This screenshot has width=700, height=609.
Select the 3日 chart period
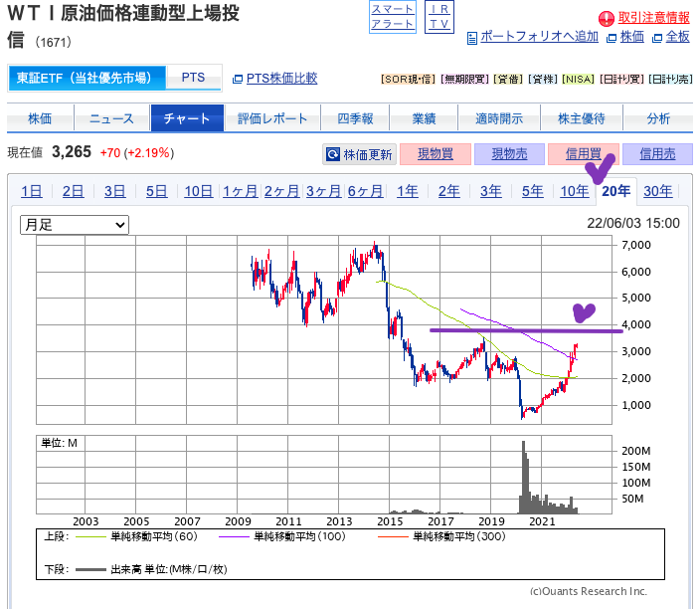click(x=114, y=191)
